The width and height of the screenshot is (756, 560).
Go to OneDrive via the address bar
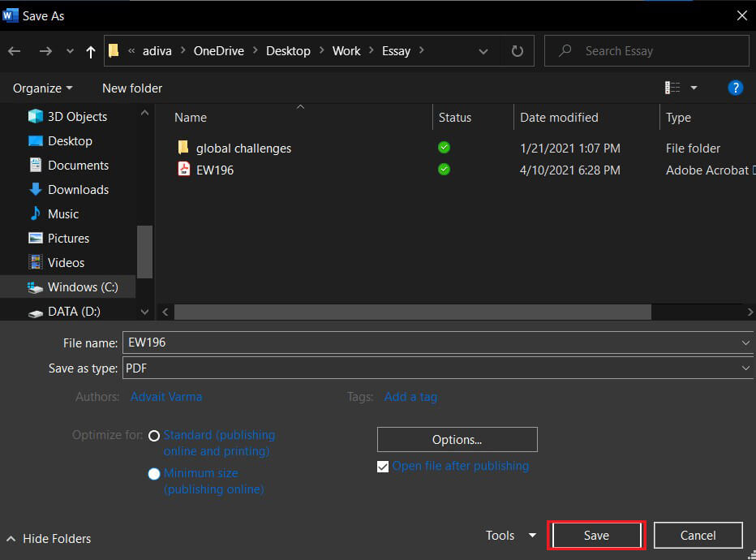(x=218, y=50)
